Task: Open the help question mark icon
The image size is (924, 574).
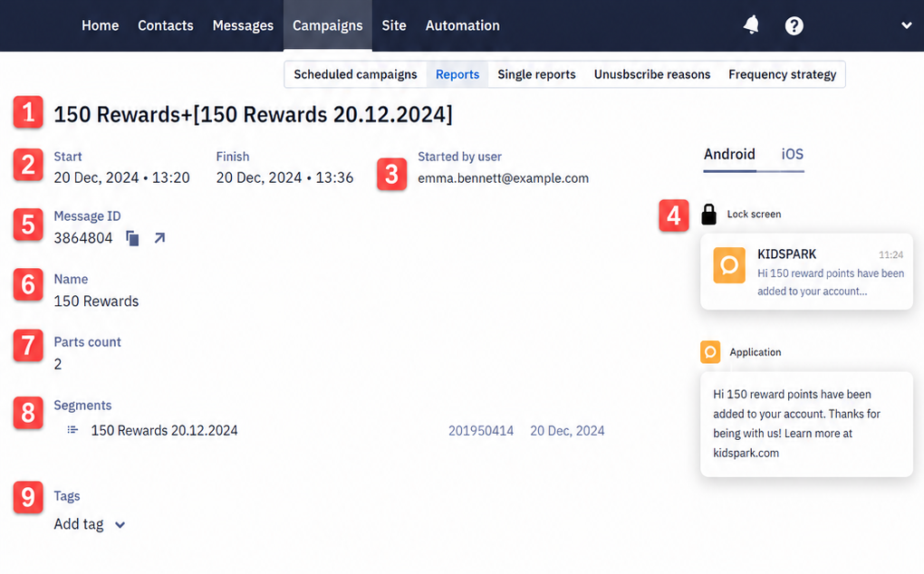Action: (x=794, y=26)
